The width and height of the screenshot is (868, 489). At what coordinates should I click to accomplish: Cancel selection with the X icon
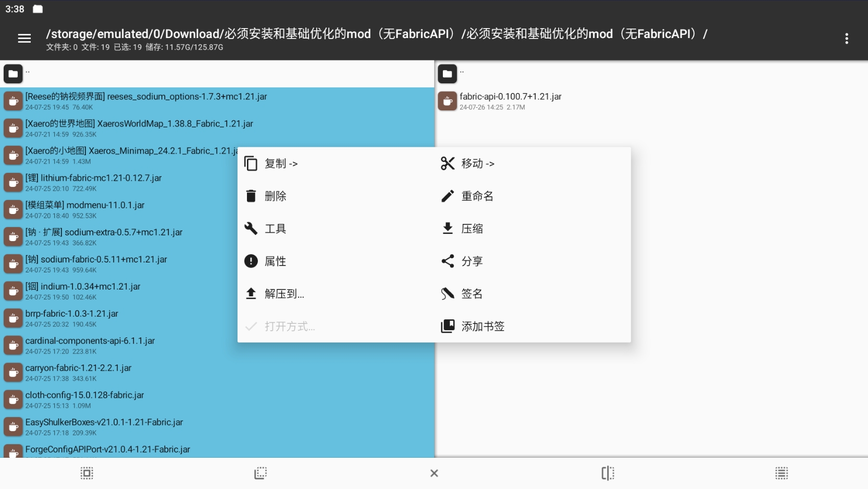point(434,473)
